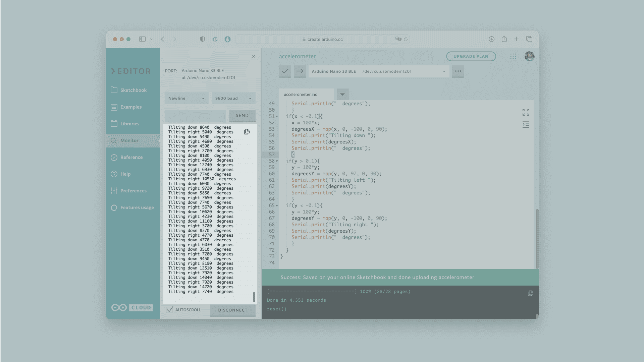Screen dimensions: 644x362
Task: Collapse code fold at line 51
Action: coord(277,117)
